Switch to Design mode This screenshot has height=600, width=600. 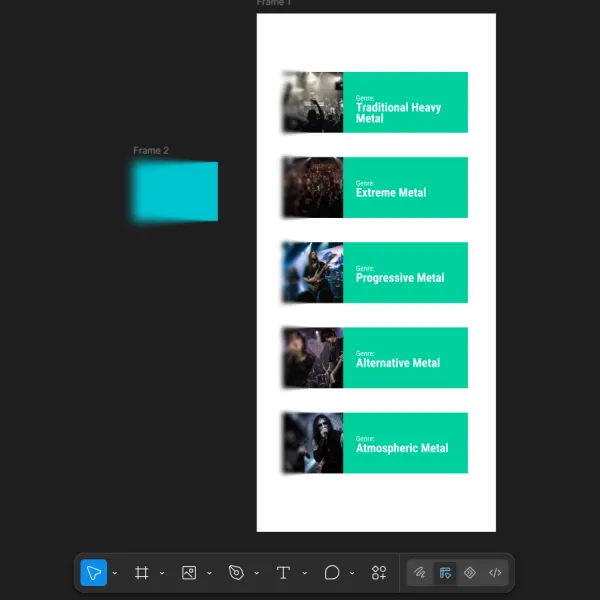[x=445, y=572]
